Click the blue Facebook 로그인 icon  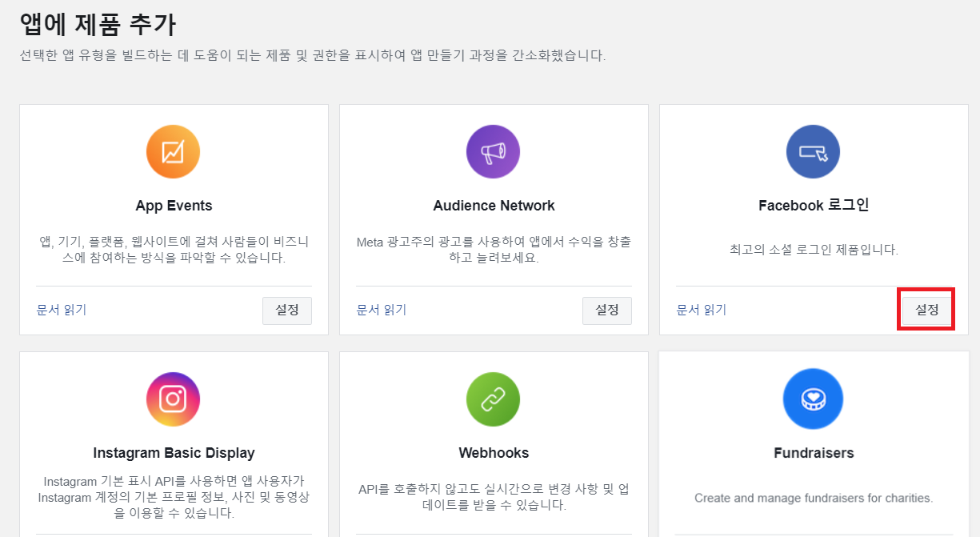[813, 151]
